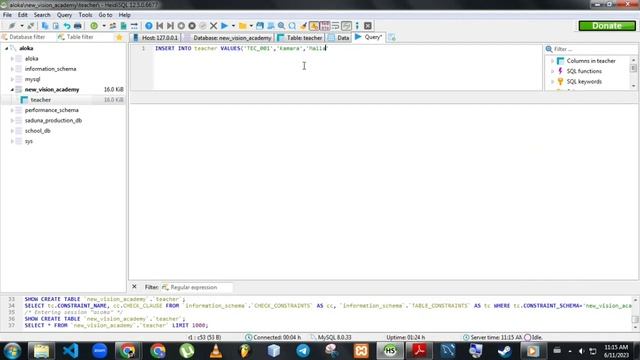Switch to Table: teacher tab
The image size is (640, 360).
pos(300,38)
